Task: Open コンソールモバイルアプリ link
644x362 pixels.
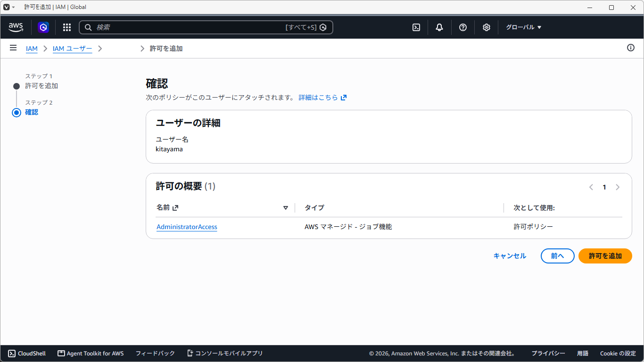Action: [225, 354]
